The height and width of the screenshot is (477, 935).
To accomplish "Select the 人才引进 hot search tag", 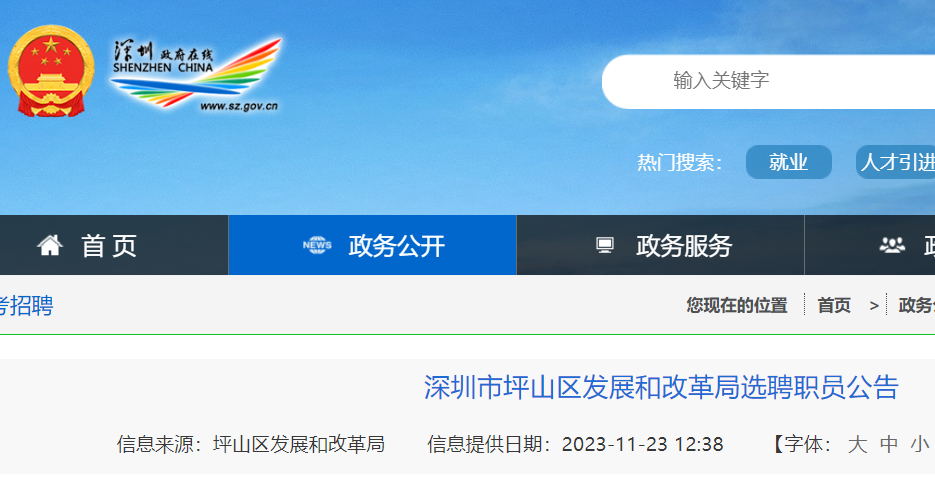I will point(896,162).
